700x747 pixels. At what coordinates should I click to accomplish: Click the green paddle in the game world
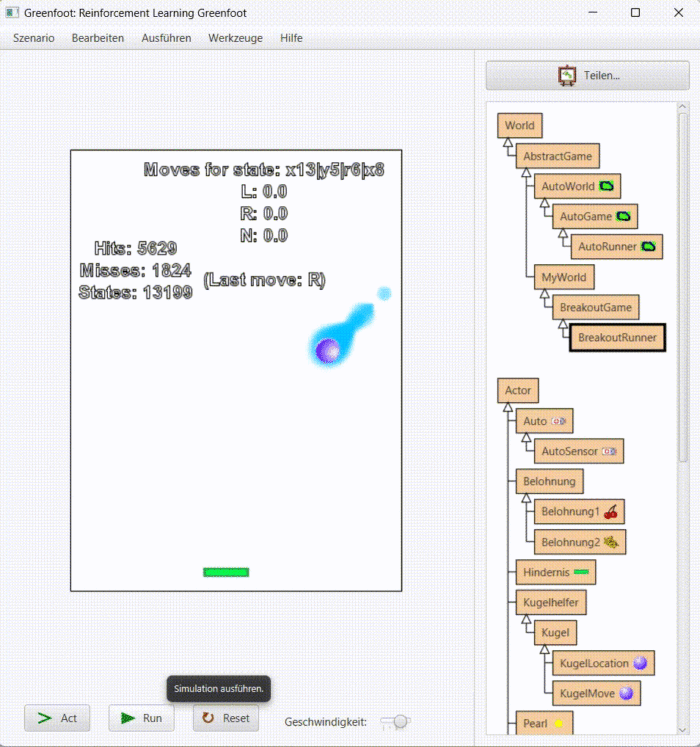click(x=226, y=572)
